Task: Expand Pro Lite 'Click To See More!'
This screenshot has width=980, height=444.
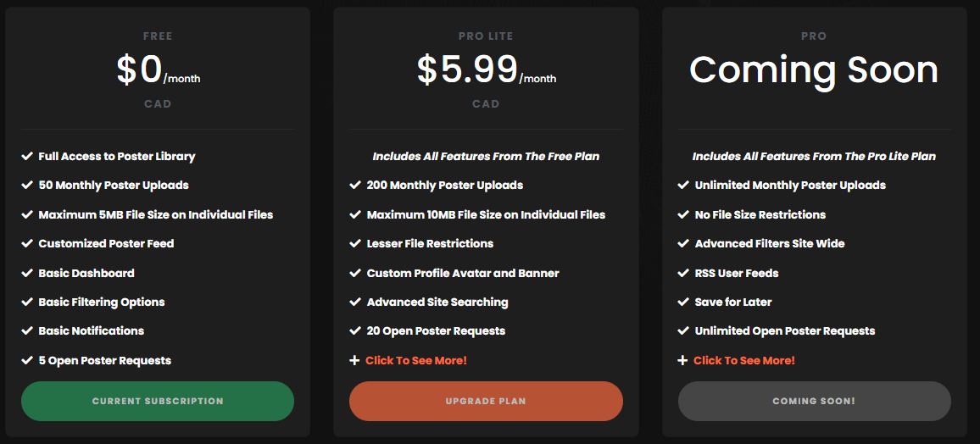Action: pyautogui.click(x=416, y=360)
